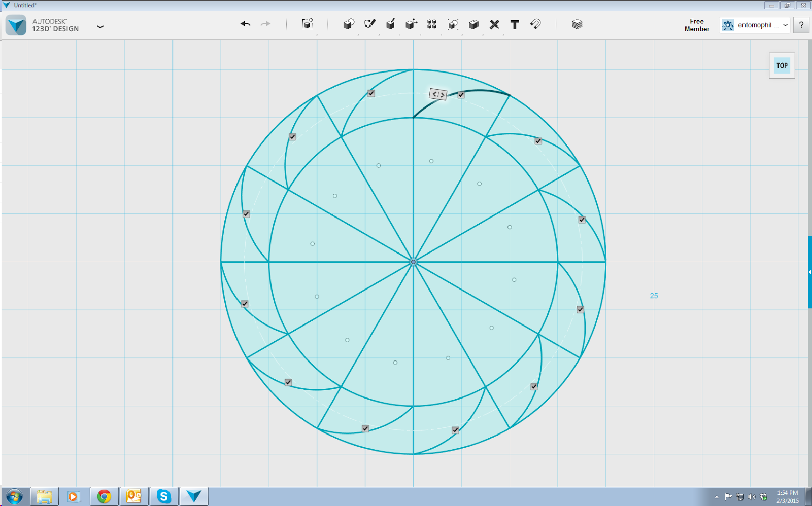This screenshot has width=812, height=506.
Task: Toggle far-right checkbox above the horizontal axis
Action: click(582, 220)
